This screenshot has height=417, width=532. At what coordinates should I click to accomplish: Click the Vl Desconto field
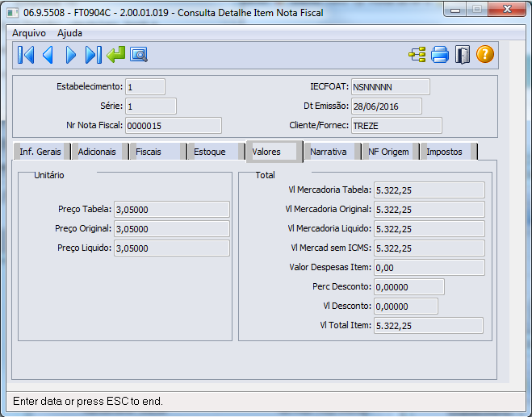[406, 306]
